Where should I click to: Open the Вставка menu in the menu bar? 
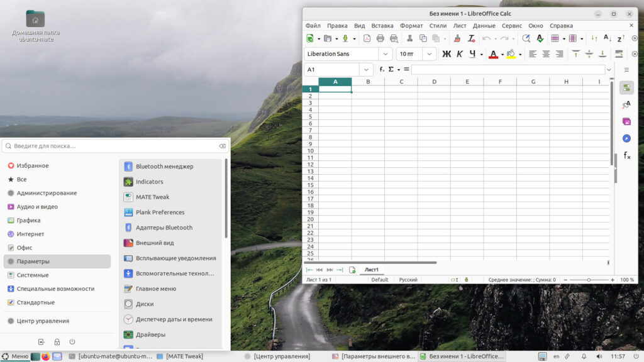382,26
